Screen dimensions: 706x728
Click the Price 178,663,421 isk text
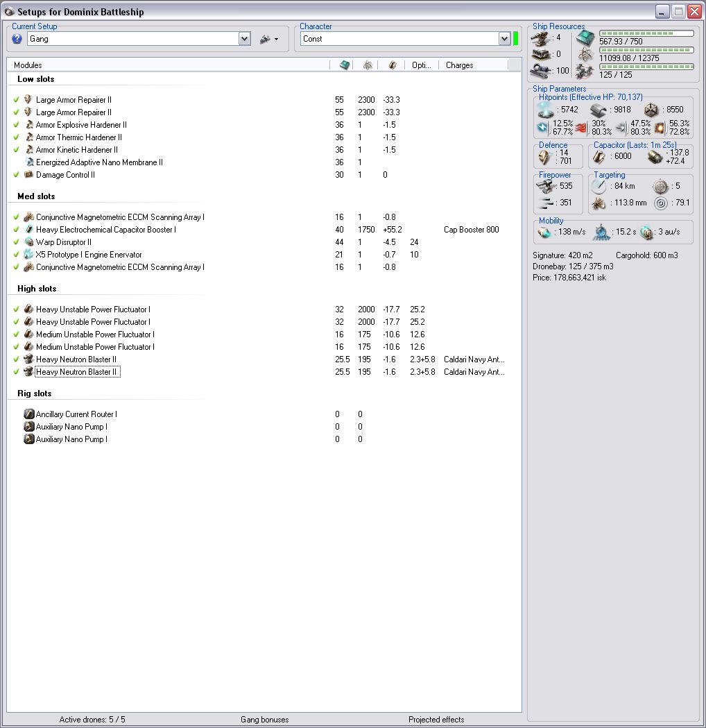click(569, 278)
